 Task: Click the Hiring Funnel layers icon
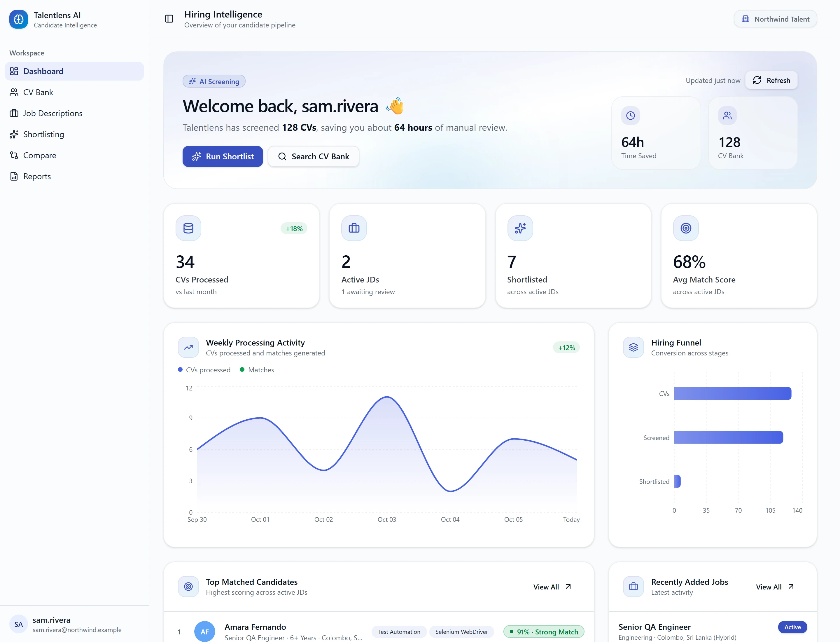[633, 347]
